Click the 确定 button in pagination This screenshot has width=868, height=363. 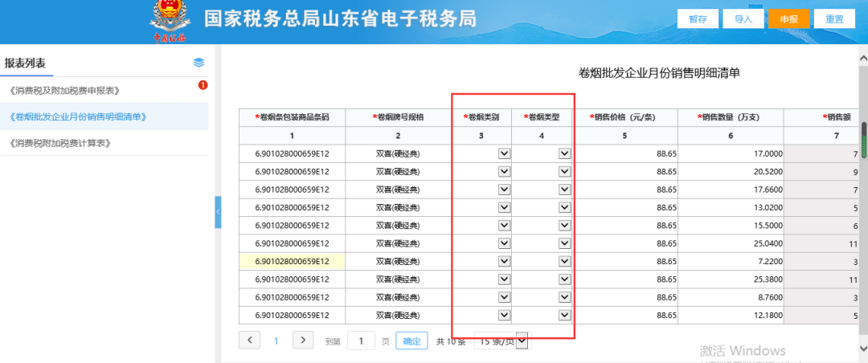[411, 341]
